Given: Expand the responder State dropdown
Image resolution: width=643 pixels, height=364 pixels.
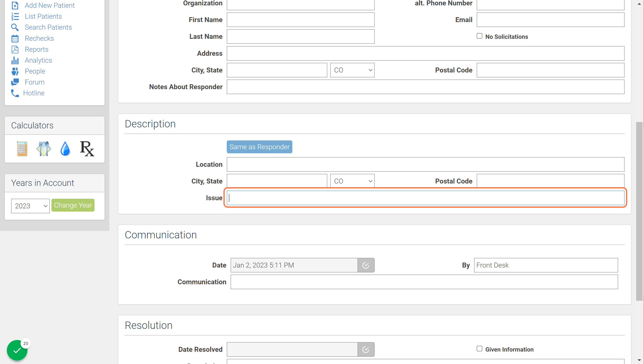Looking at the screenshot, I should tap(352, 70).
